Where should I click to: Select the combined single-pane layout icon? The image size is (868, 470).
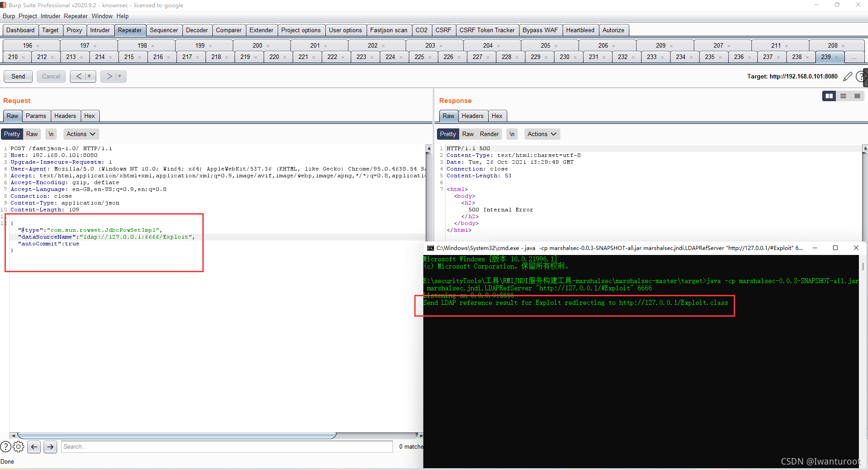[857, 96]
